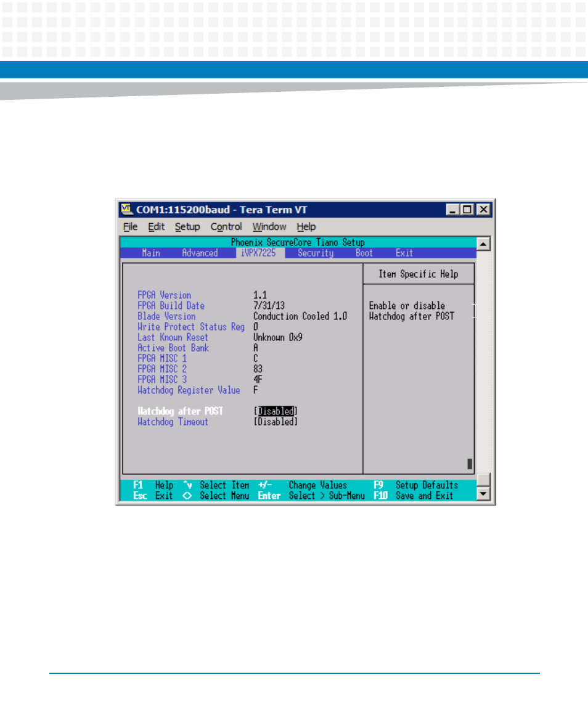Viewport: 588px width, 706px height.
Task: Click the FPGA MISC 1 label
Action: 162,358
